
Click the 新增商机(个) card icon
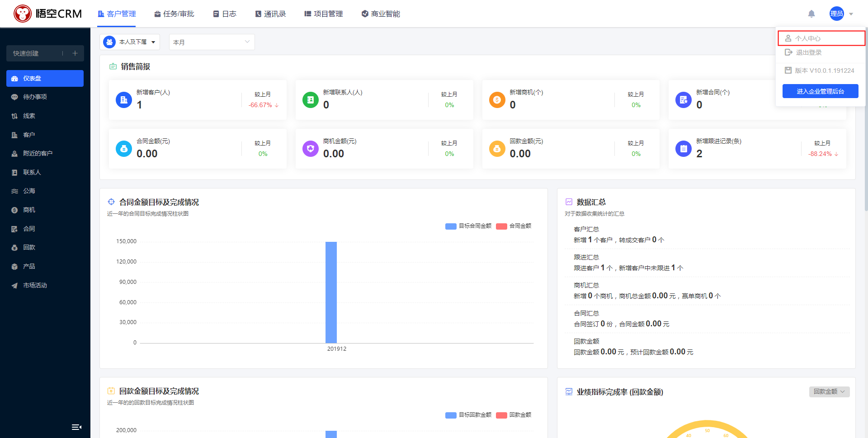497,100
